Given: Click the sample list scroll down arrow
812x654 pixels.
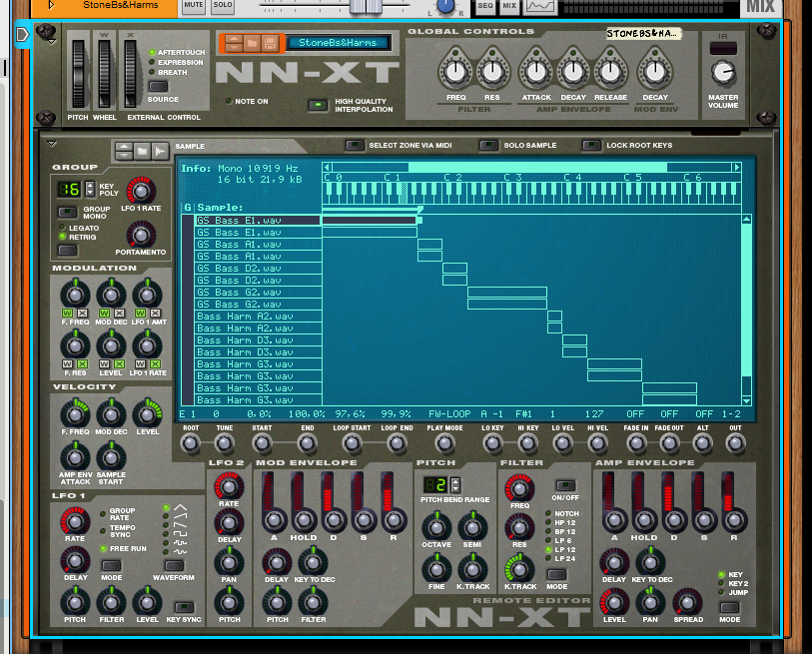Looking at the screenshot, I should click(746, 400).
